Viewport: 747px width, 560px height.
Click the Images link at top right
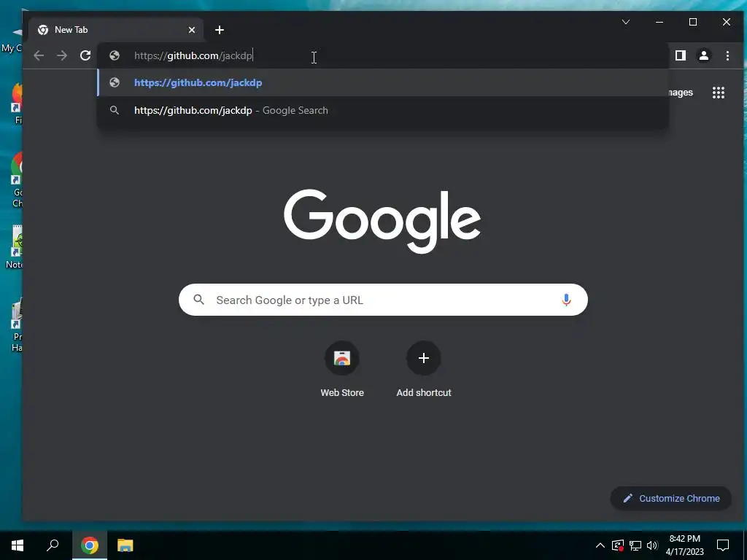[x=681, y=93]
